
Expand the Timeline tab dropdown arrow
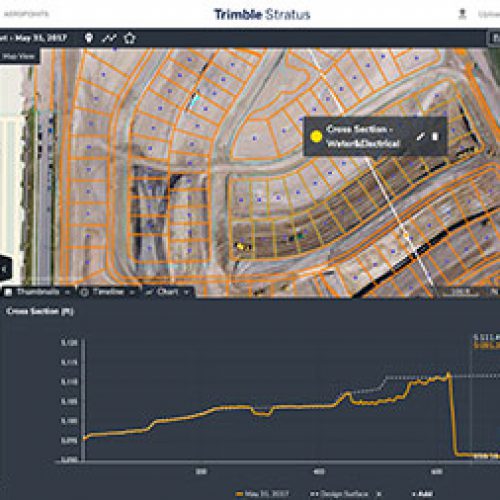[132, 292]
